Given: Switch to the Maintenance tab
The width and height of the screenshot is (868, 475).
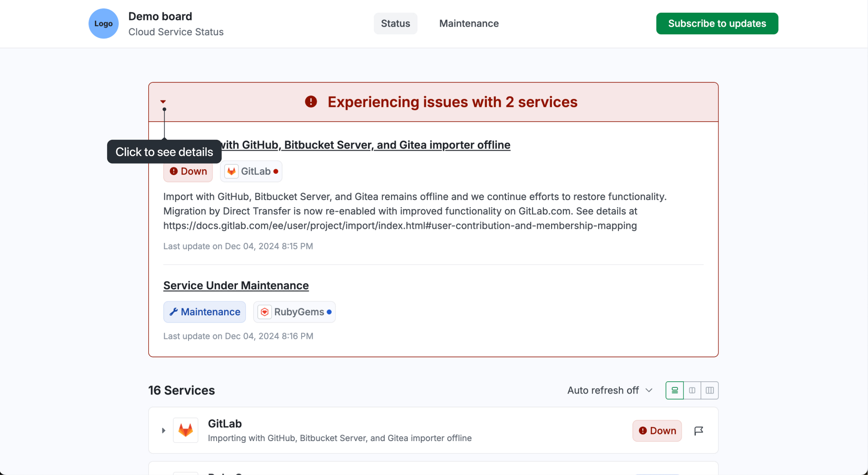Looking at the screenshot, I should click(x=469, y=24).
